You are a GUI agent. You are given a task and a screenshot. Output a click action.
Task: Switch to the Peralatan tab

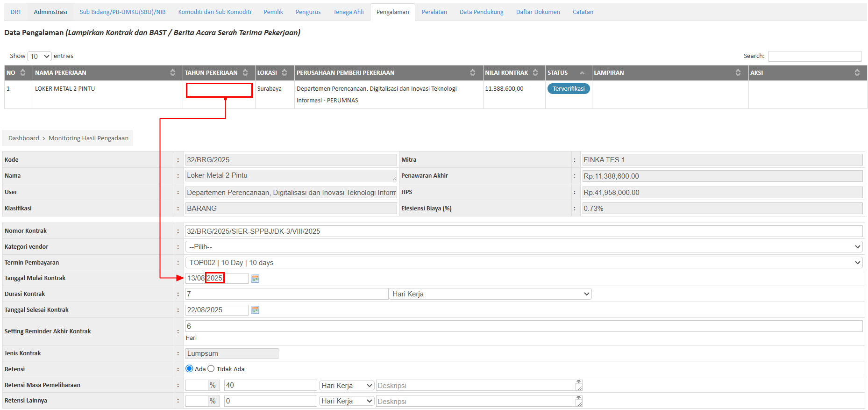[x=434, y=12]
